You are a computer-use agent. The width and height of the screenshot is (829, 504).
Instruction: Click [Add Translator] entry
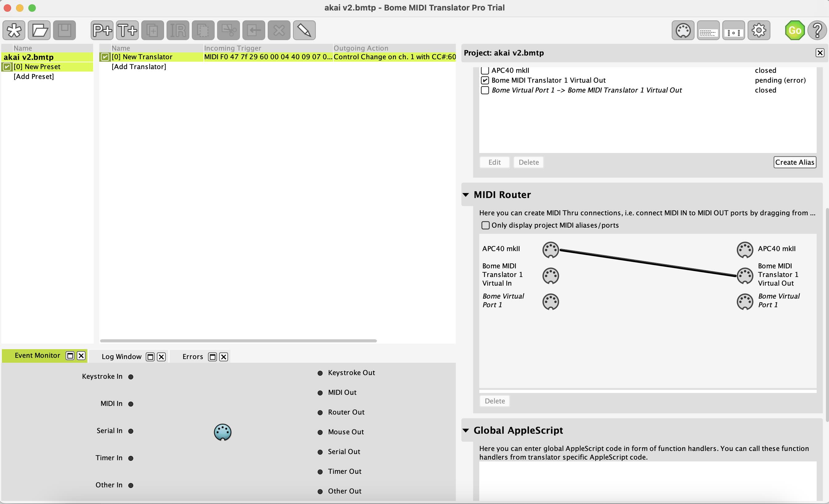(139, 67)
